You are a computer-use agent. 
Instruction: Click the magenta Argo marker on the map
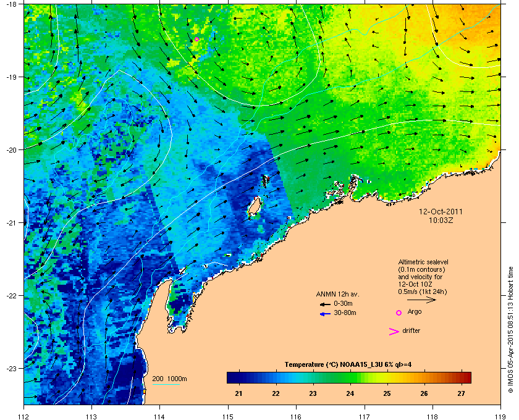196,39
